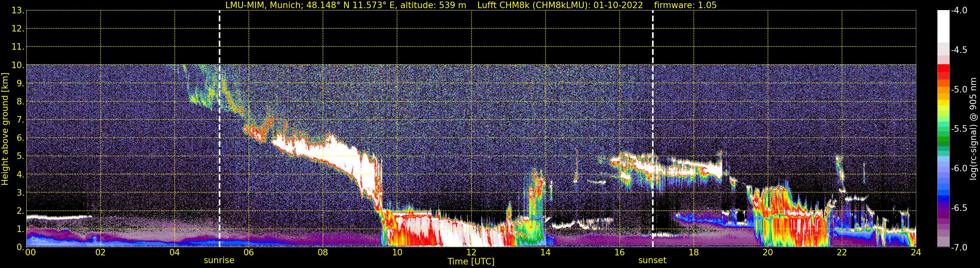Pick the bright red band in the colorbar
The width and height of the screenshot is (980, 268).
944,68
